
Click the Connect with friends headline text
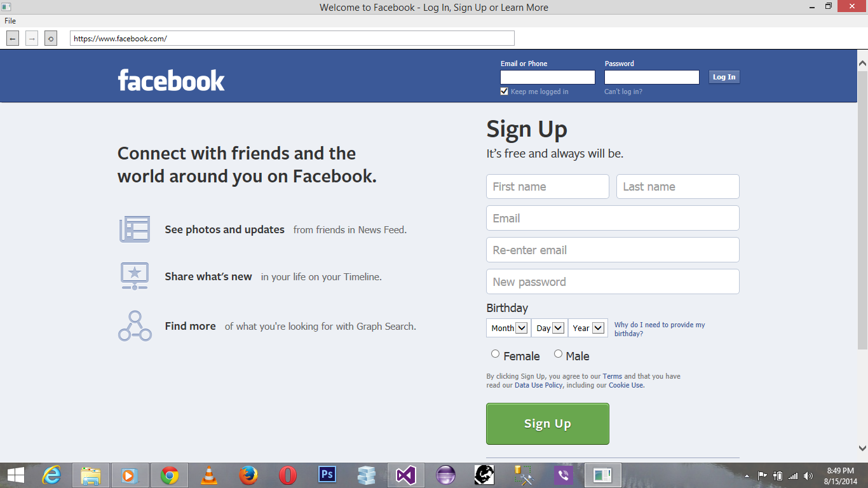tap(247, 165)
